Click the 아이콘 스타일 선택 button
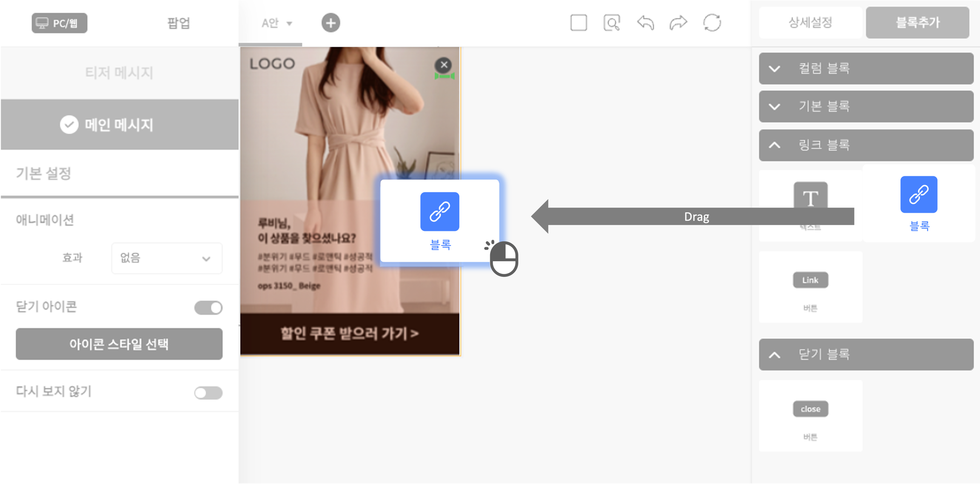This screenshot has width=980, height=484. point(119,344)
